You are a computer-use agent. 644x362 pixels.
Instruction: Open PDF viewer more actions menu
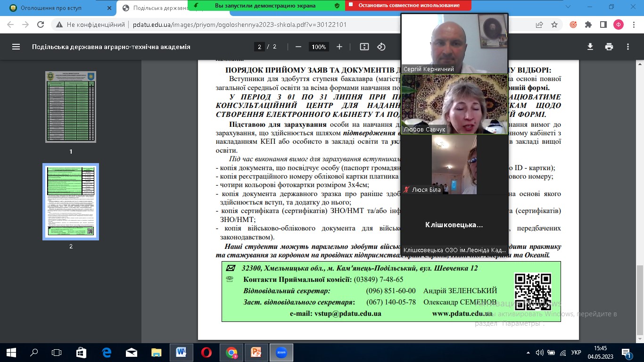click(x=628, y=47)
